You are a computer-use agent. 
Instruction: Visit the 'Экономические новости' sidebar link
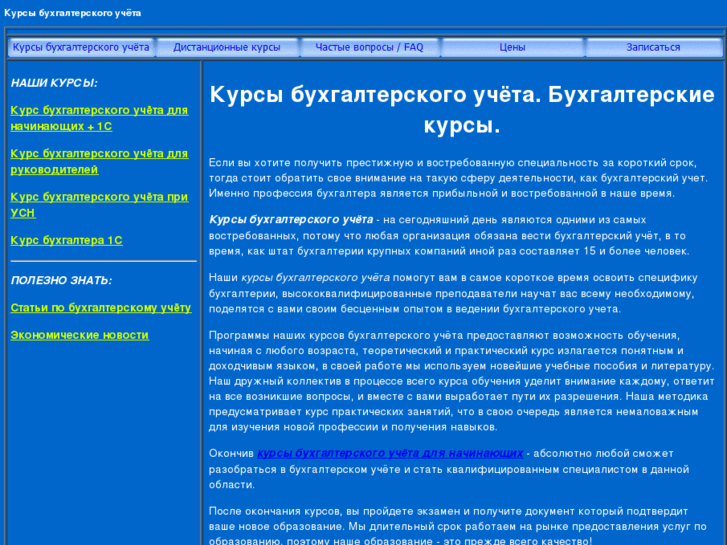79,335
